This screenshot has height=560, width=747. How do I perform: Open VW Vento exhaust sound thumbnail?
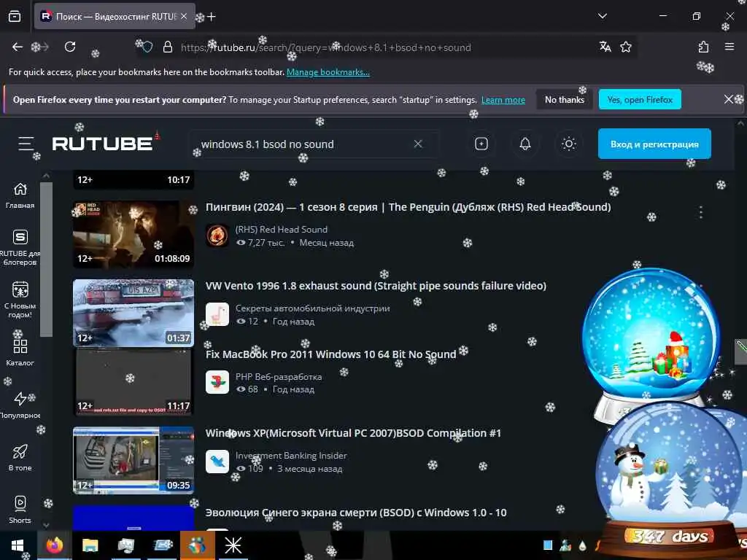pos(133,313)
